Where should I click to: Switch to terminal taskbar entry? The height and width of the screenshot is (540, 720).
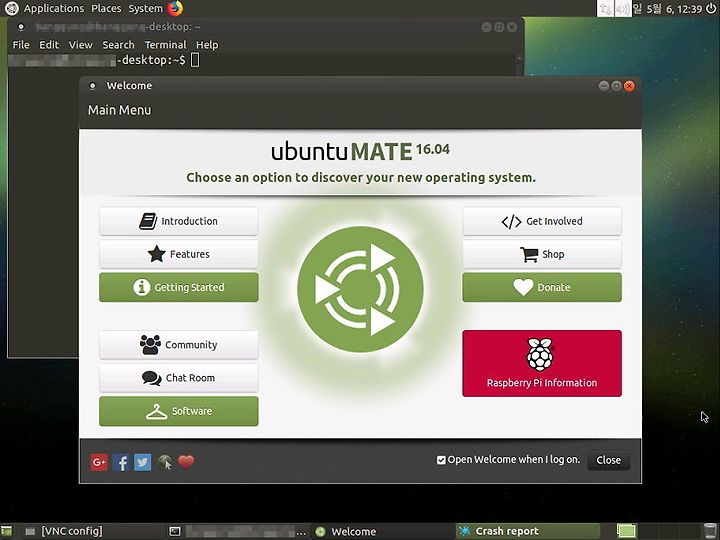236,531
